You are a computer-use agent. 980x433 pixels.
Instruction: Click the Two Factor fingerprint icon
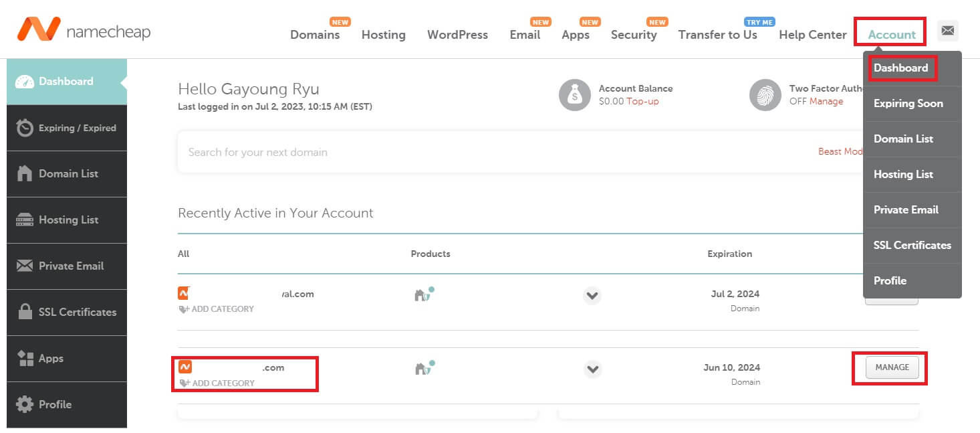click(765, 95)
